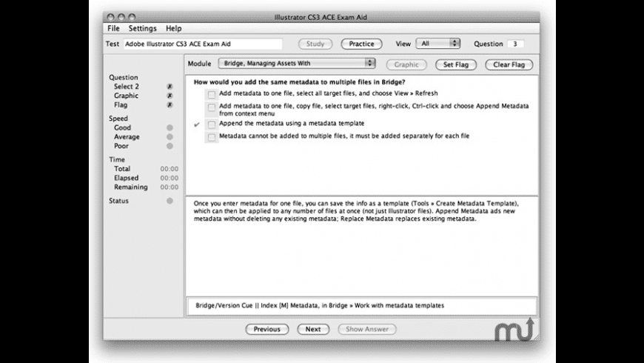
Task: Click the Average speed indicator dot
Action: [170, 136]
